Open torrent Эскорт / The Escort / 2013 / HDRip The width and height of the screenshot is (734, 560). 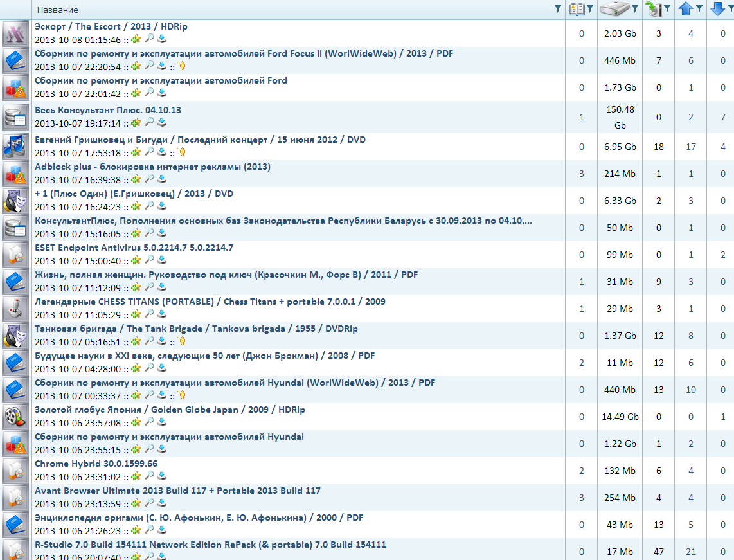pos(111,26)
